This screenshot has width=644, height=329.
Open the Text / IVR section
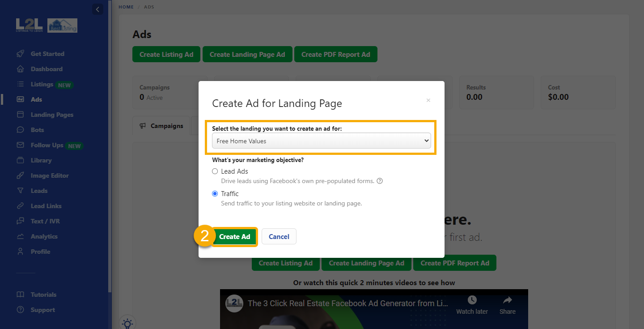[46, 221]
